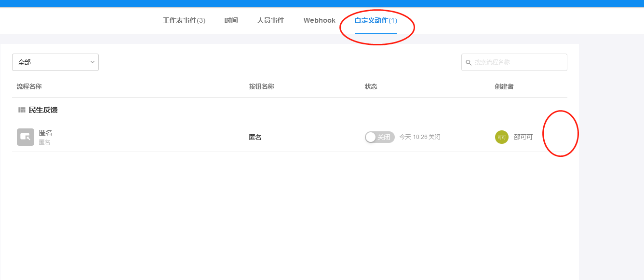Click the chevron on the 全部 selector
The height and width of the screenshot is (280, 644).
[x=92, y=62]
